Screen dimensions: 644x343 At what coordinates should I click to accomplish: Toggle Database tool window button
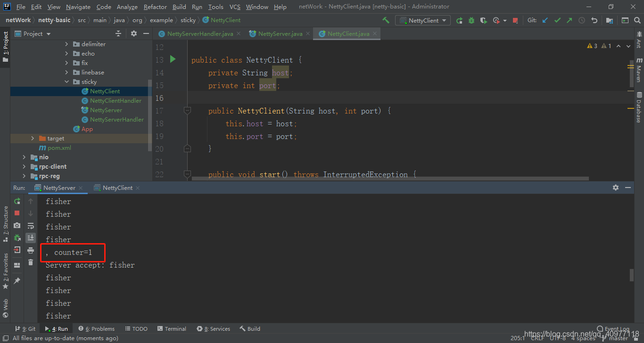[x=639, y=107]
